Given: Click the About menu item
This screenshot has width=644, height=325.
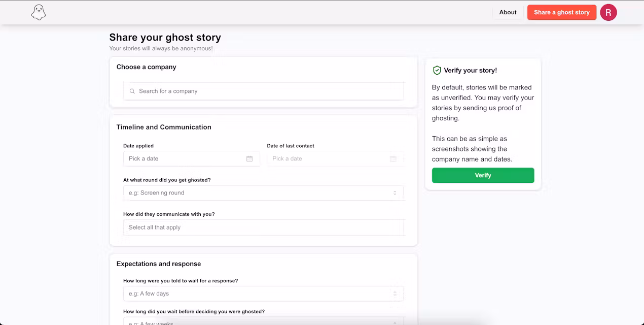Looking at the screenshot, I should 508,12.
